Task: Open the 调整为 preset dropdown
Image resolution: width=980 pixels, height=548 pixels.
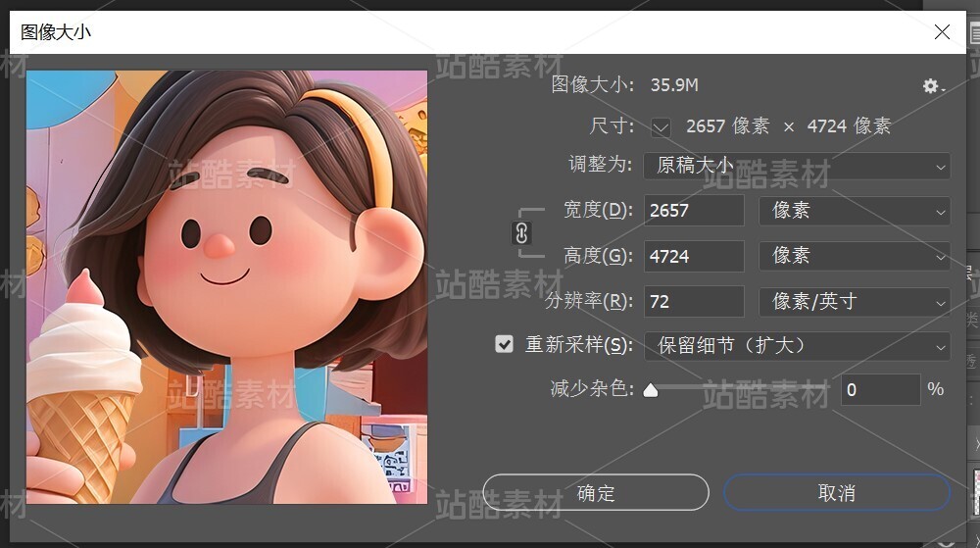Action: pos(797,167)
